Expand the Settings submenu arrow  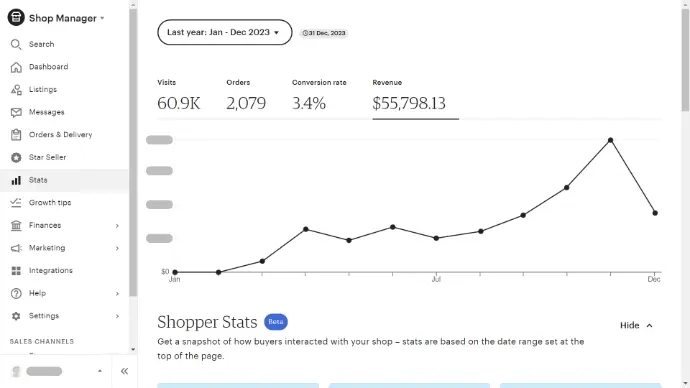click(117, 316)
